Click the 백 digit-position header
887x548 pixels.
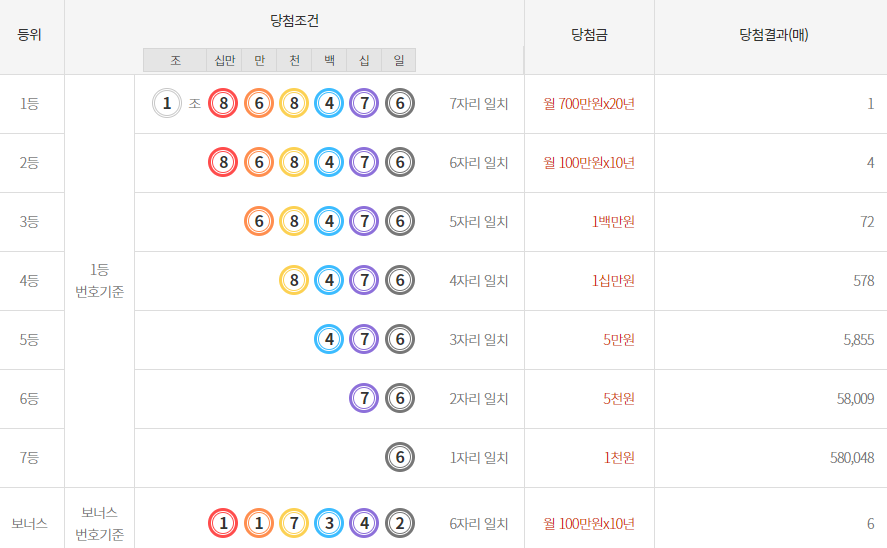tap(330, 60)
